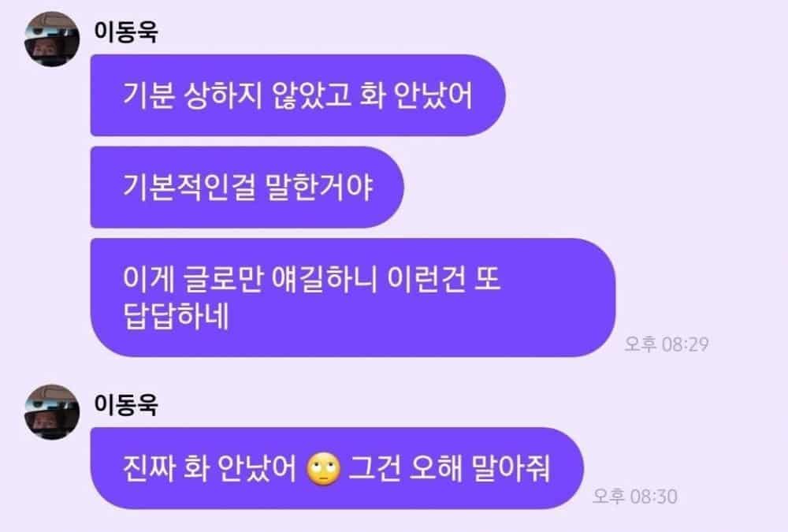Tap the eye-roll emoji in the last message

pos(324,469)
